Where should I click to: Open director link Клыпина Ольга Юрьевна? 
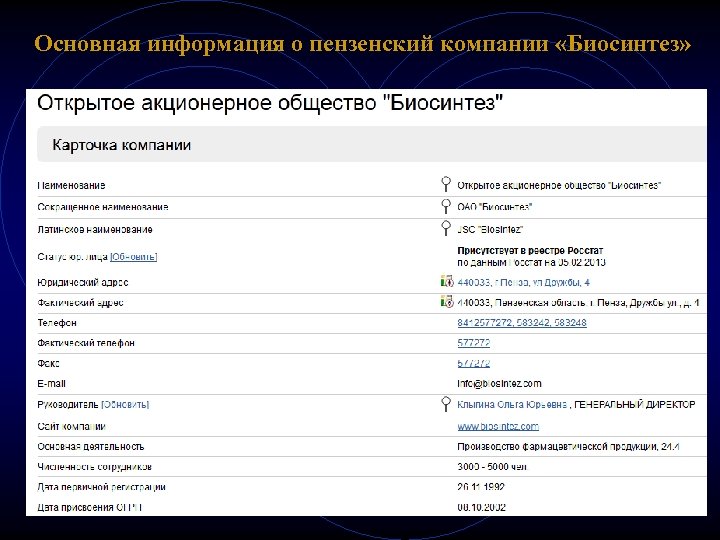pos(512,405)
